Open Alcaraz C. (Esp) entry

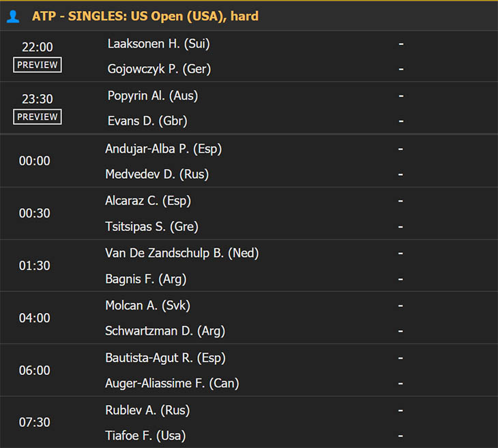148,200
